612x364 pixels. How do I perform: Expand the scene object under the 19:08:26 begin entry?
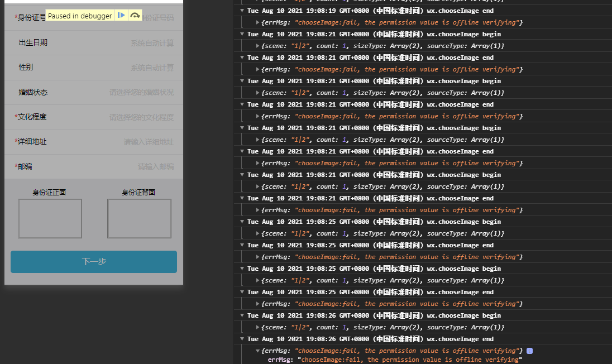pyautogui.click(x=257, y=327)
